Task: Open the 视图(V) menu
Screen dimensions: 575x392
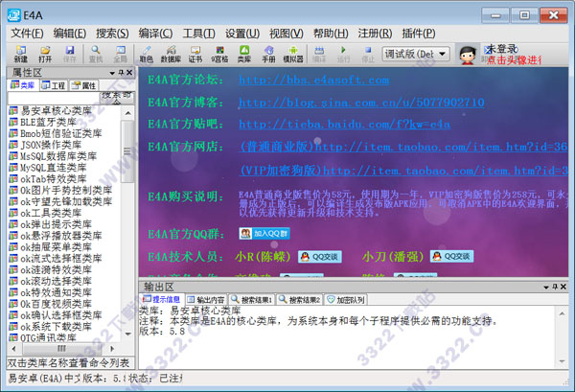Action: click(x=286, y=34)
